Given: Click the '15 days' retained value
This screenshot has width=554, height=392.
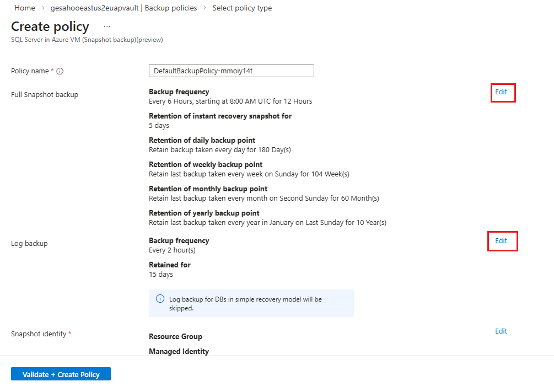Looking at the screenshot, I should point(161,275).
